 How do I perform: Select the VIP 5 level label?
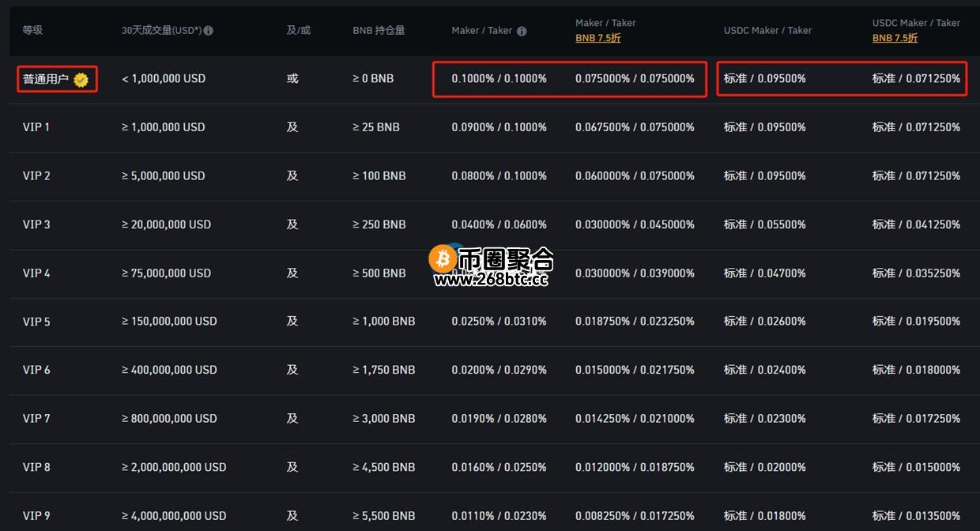[36, 322]
